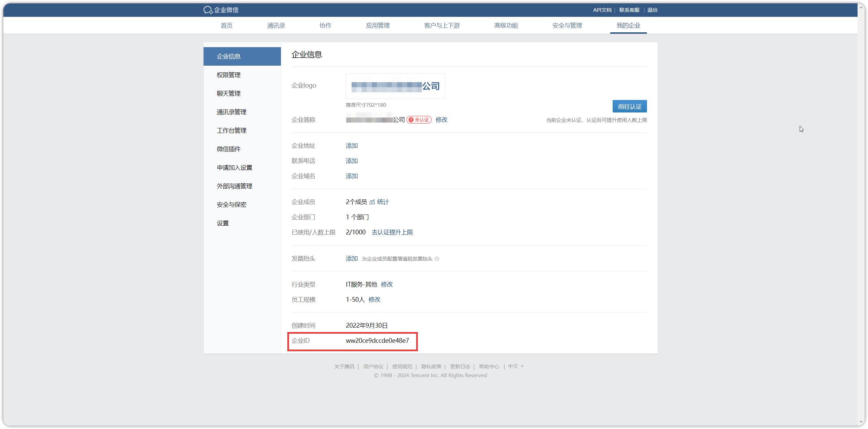868x429 pixels.
Task: Open 设置 in the sidebar
Action: tap(242, 223)
